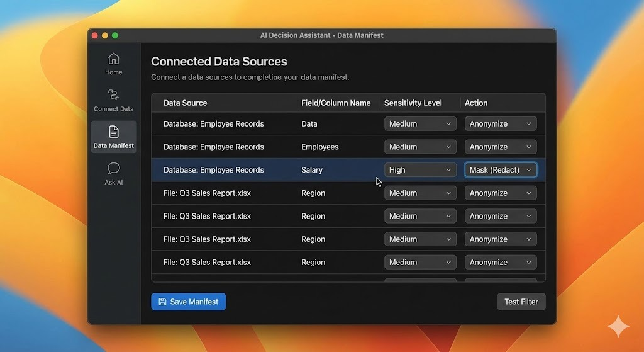Open Action dropdown for the Employees row
This screenshot has width=644, height=352.
point(500,147)
